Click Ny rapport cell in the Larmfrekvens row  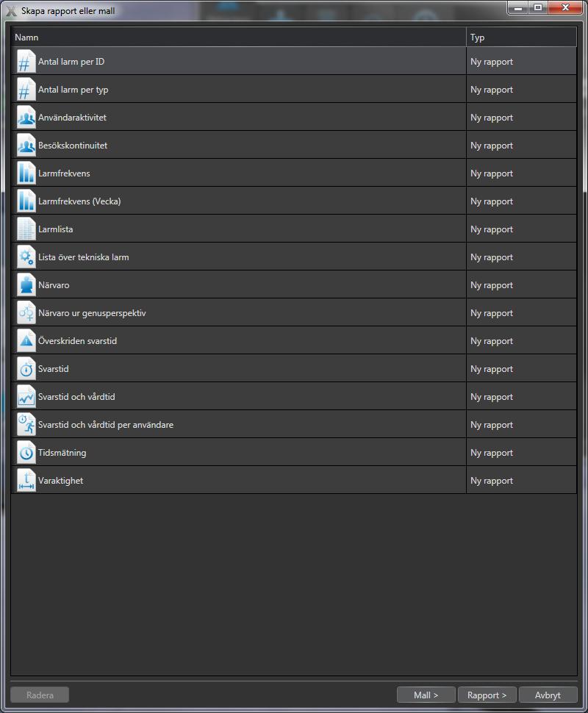(521, 173)
